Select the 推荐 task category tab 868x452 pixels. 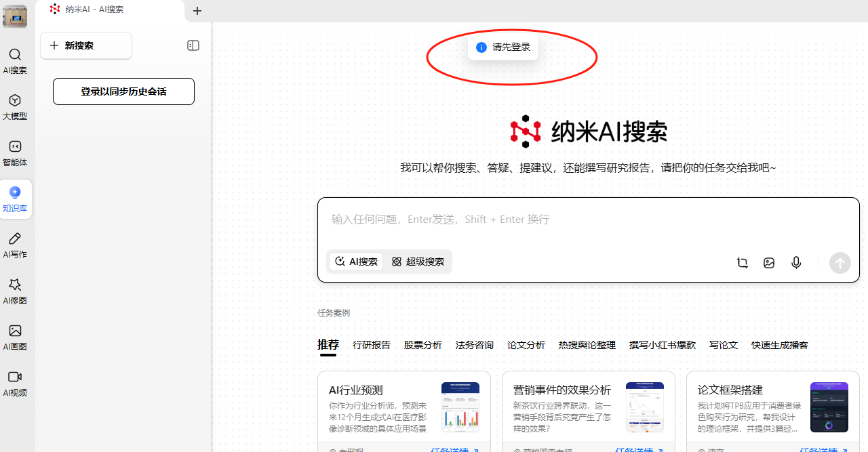[328, 345]
